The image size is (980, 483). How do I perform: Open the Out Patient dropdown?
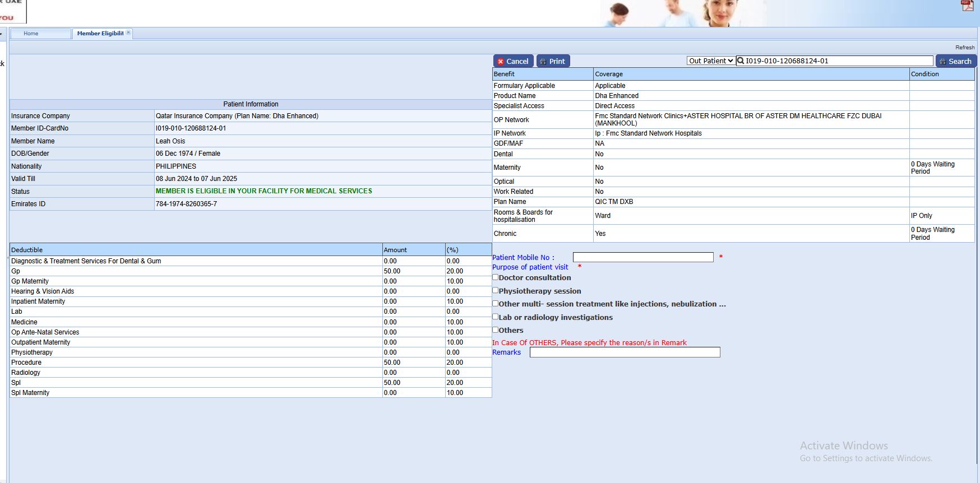(711, 61)
